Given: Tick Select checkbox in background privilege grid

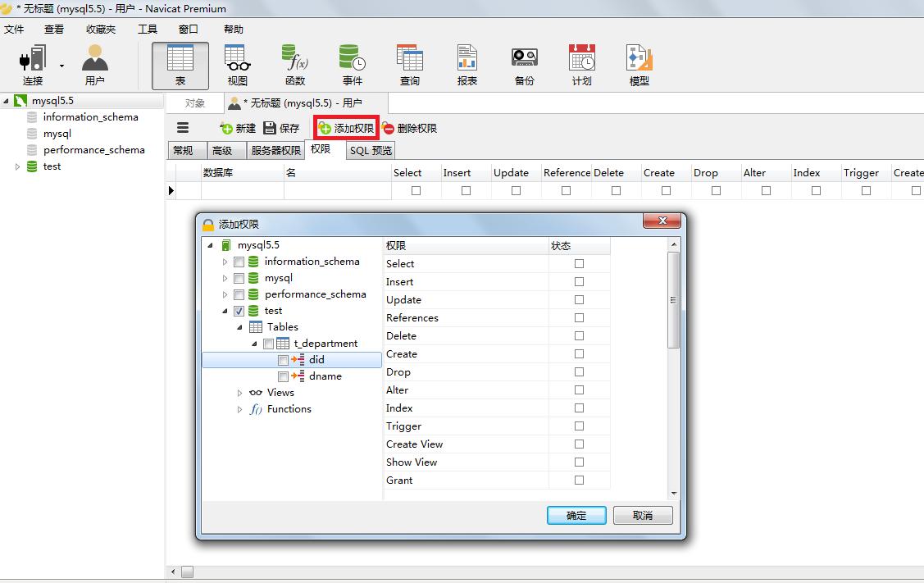Looking at the screenshot, I should coord(416,190).
